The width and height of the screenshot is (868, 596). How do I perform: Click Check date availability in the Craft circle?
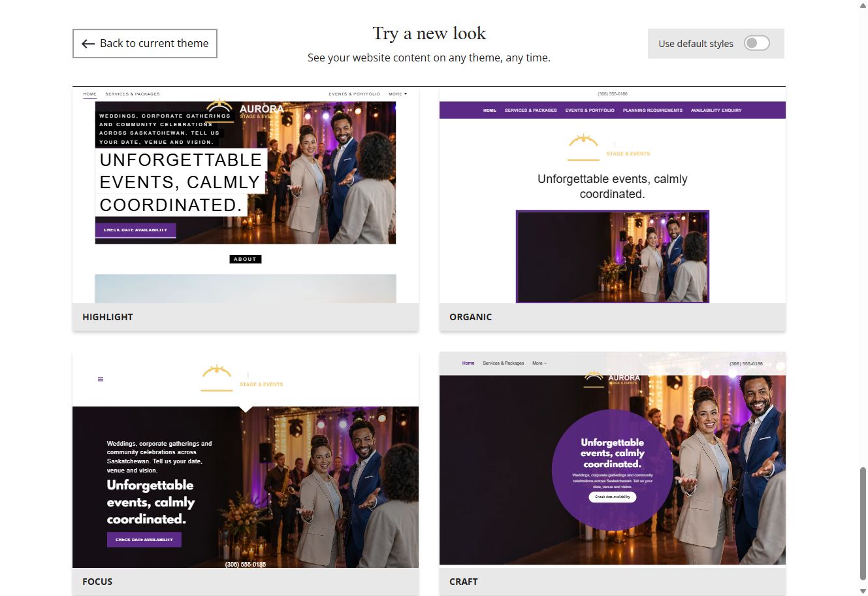click(x=613, y=497)
